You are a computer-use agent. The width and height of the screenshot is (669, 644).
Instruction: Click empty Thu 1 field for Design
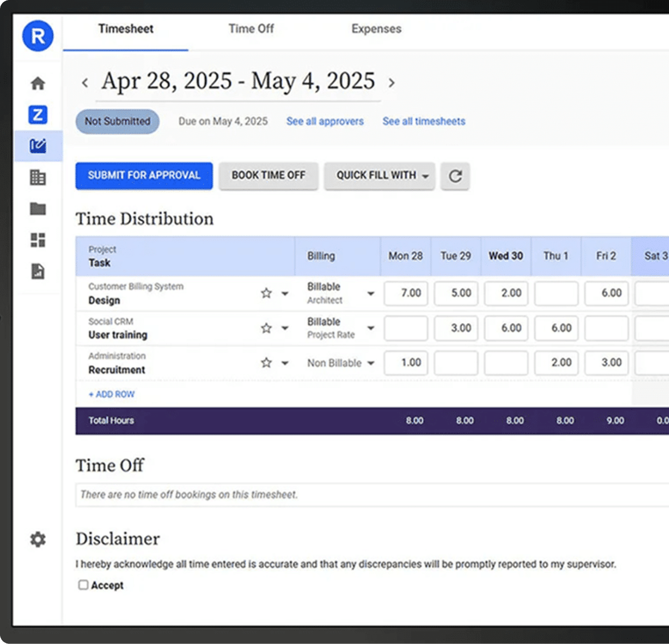556,293
